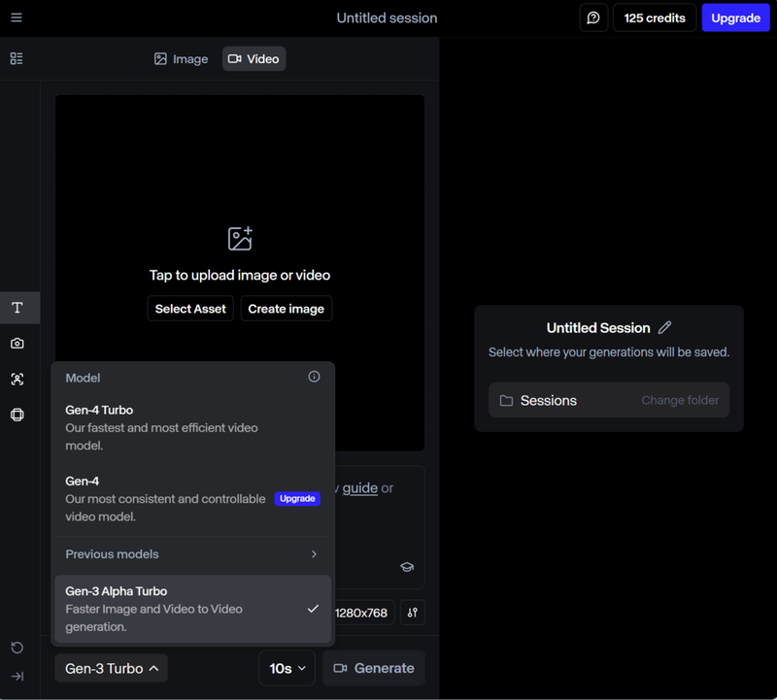Expand Previous models submenu
This screenshot has height=700, width=777.
(x=192, y=553)
